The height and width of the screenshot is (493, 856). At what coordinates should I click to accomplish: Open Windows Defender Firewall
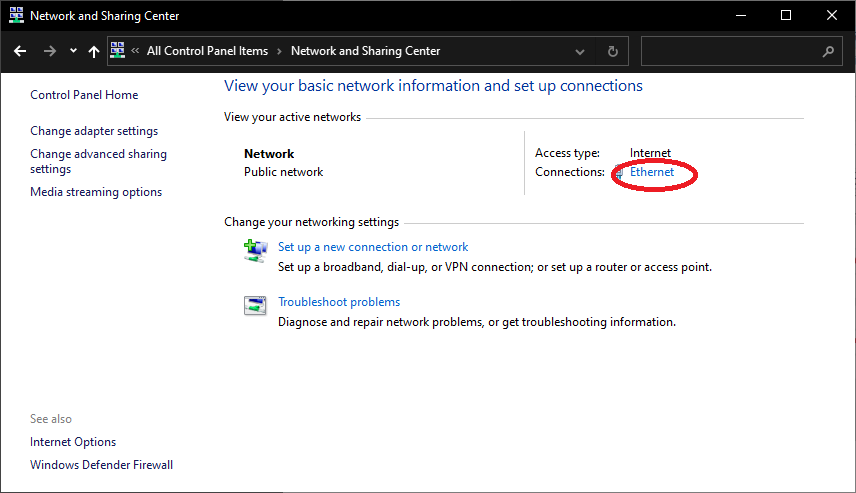pos(102,465)
